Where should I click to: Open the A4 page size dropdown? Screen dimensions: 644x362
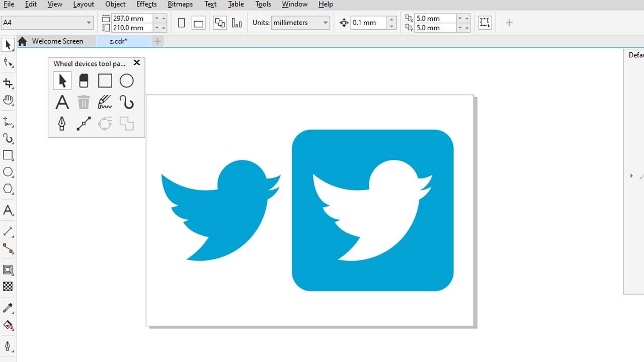click(89, 23)
